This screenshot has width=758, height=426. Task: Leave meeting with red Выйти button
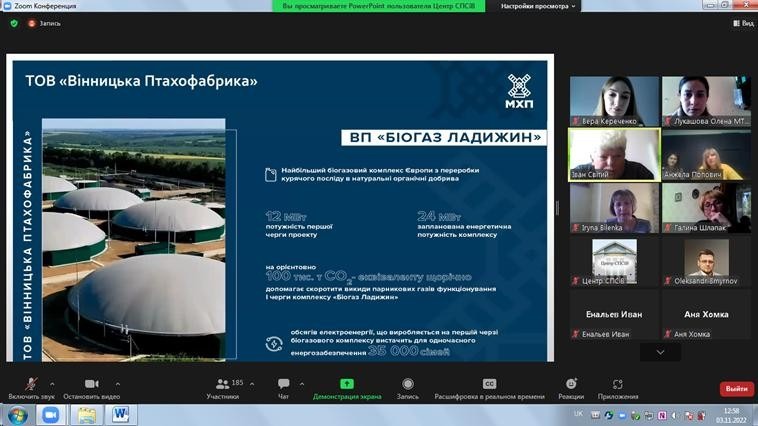pos(736,389)
